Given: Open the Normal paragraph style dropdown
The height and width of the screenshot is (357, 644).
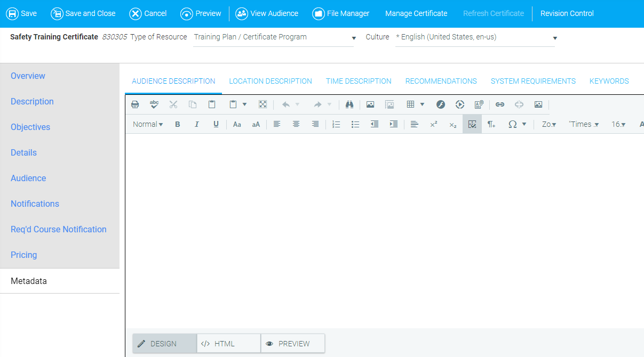Looking at the screenshot, I should click(x=148, y=124).
